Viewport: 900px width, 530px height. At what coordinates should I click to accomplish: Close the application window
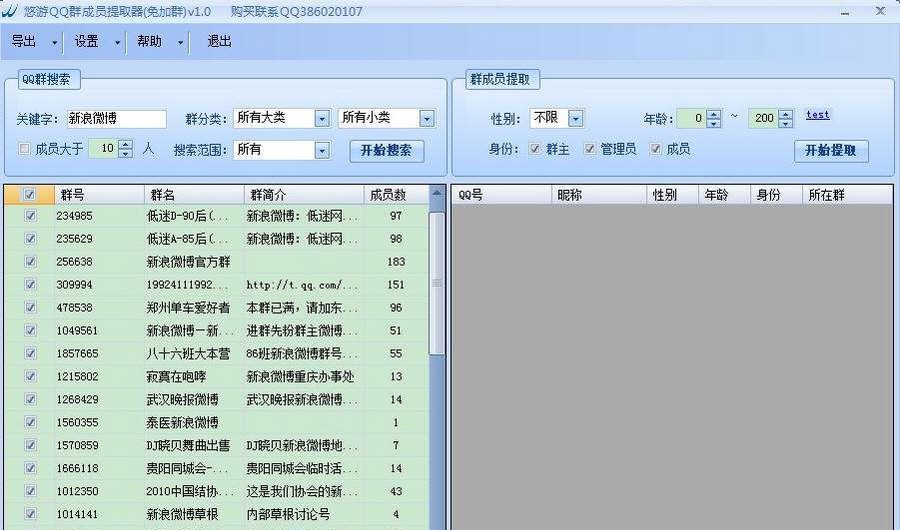(880, 11)
